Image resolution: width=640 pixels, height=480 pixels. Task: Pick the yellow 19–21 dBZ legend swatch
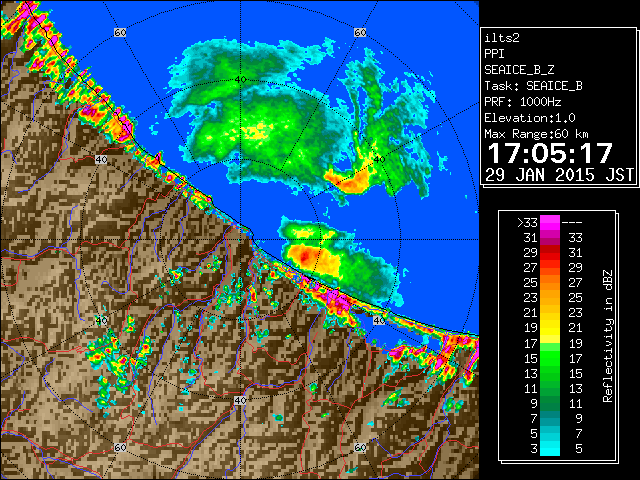click(550, 328)
